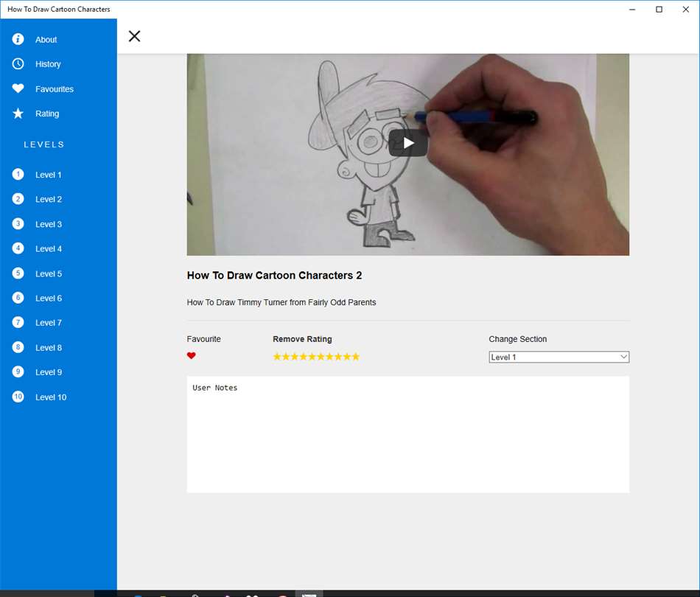The width and height of the screenshot is (700, 597).
Task: Open the History menu label
Action: [48, 64]
